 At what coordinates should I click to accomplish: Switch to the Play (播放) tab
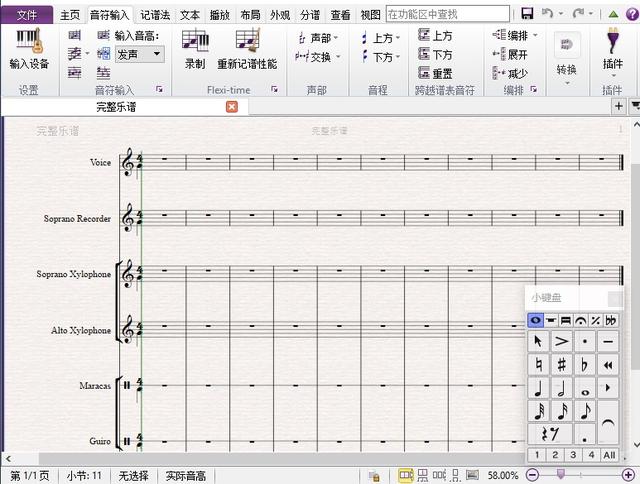pos(220,15)
